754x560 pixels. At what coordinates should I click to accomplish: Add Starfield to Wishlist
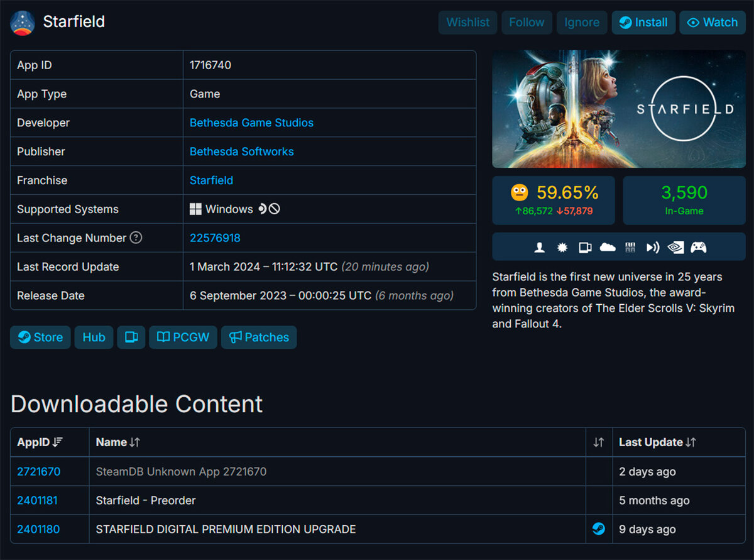click(x=468, y=23)
